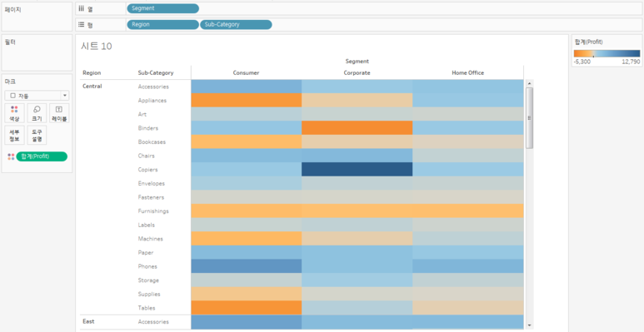644x332 pixels.
Task: Click the Home Office column header
Action: (x=468, y=72)
